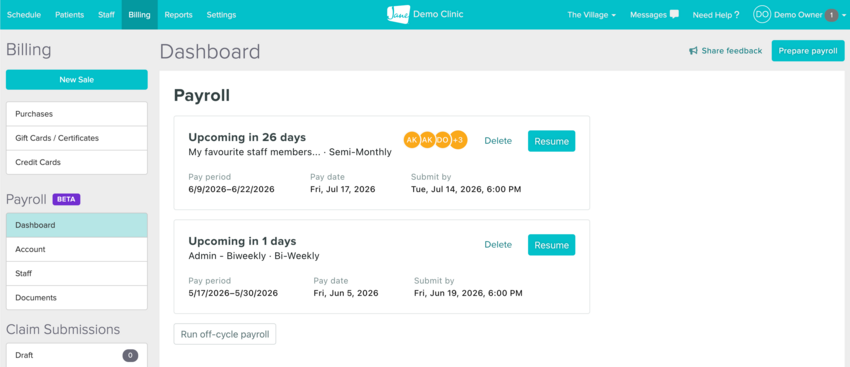The image size is (850, 367).
Task: Delete the Semi-Monthly payroll draft
Action: pyautogui.click(x=498, y=141)
